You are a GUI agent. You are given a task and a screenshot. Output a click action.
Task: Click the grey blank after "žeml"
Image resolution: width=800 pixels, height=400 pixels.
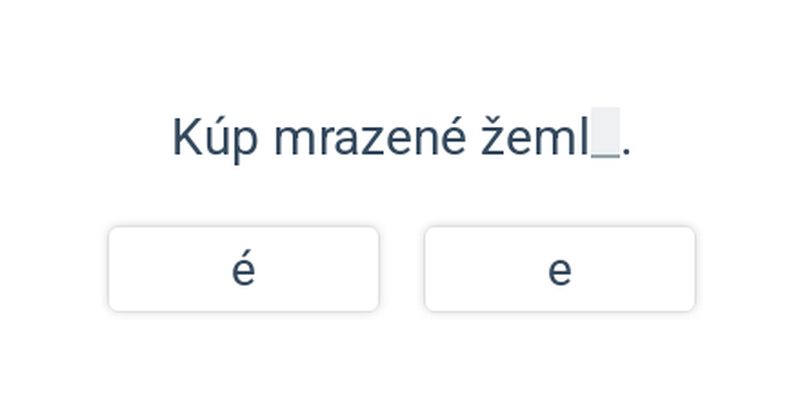pos(605,136)
